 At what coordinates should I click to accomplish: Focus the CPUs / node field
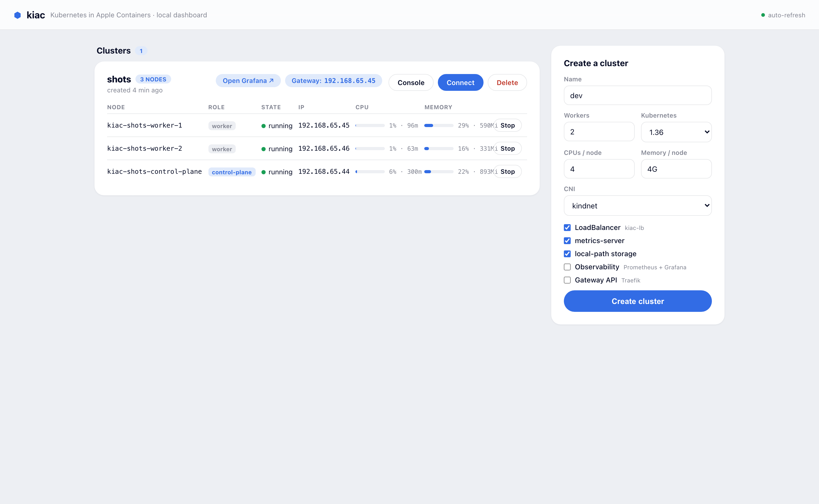[599, 169]
